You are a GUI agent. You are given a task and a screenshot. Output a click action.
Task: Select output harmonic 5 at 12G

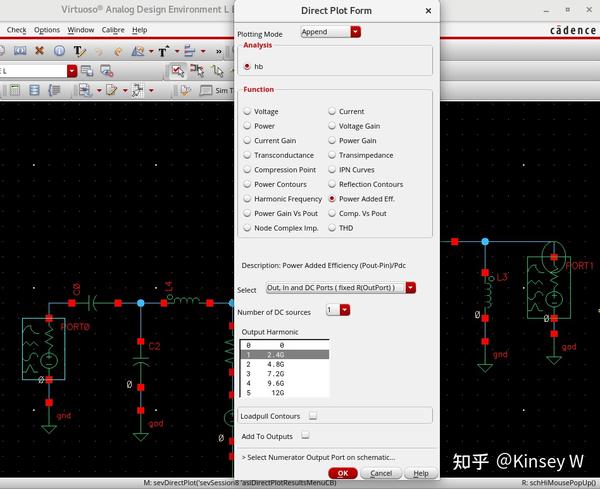click(x=285, y=393)
